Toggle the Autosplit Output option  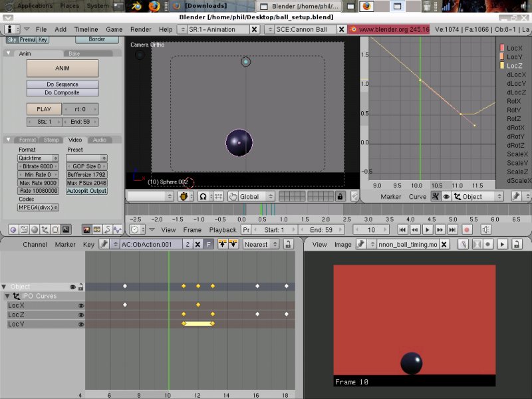point(86,191)
